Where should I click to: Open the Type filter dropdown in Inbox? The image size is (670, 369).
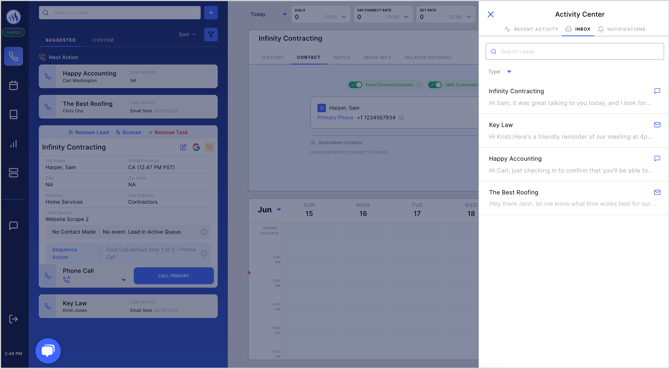pyautogui.click(x=500, y=72)
